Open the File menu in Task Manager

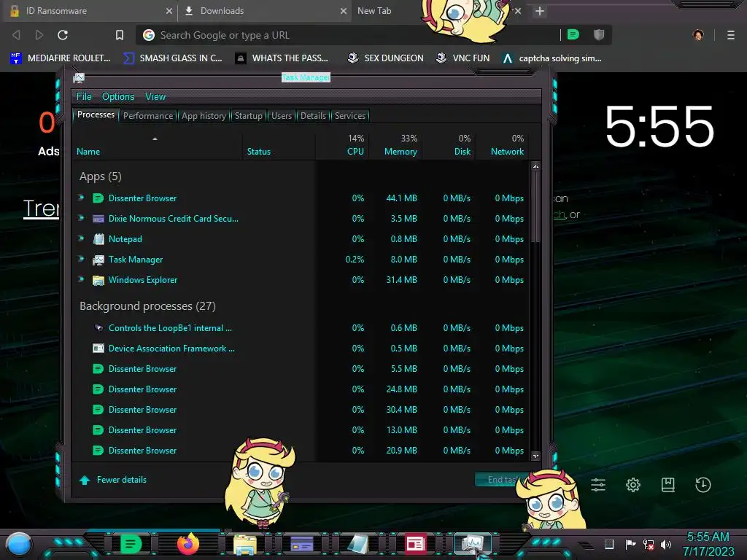coord(84,96)
